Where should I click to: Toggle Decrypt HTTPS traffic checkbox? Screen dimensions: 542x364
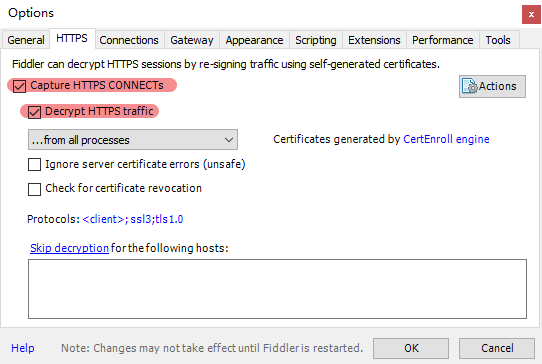pos(34,112)
